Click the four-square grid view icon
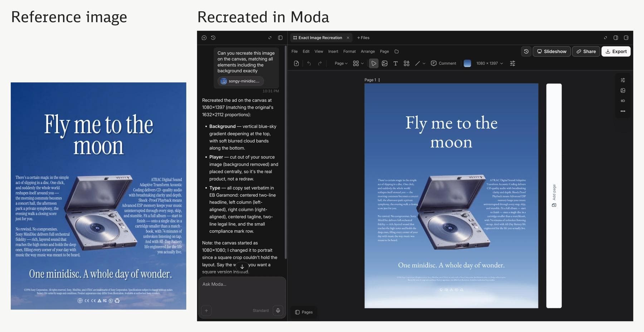This screenshot has width=644, height=332. tap(356, 63)
